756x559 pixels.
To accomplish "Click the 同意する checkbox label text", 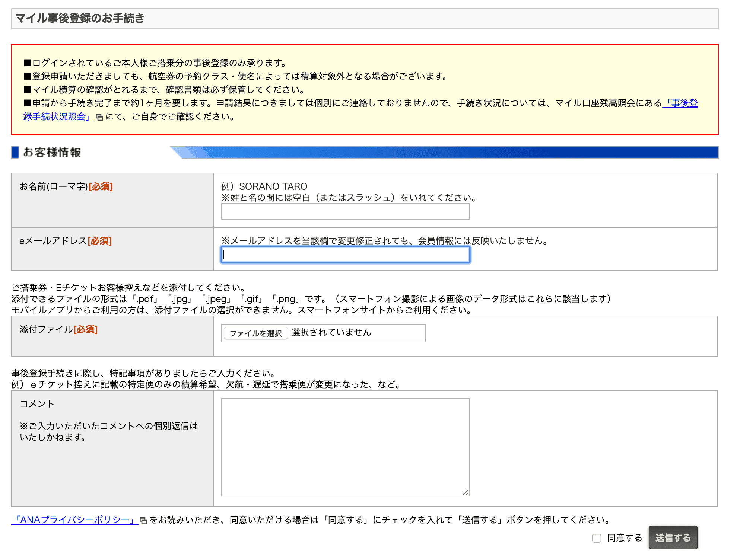I will pos(625,538).
